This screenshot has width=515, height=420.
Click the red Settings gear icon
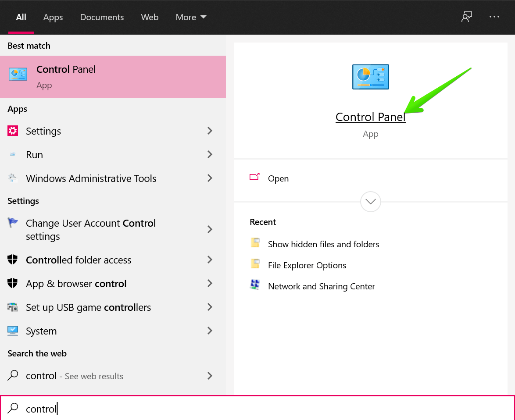coord(13,131)
